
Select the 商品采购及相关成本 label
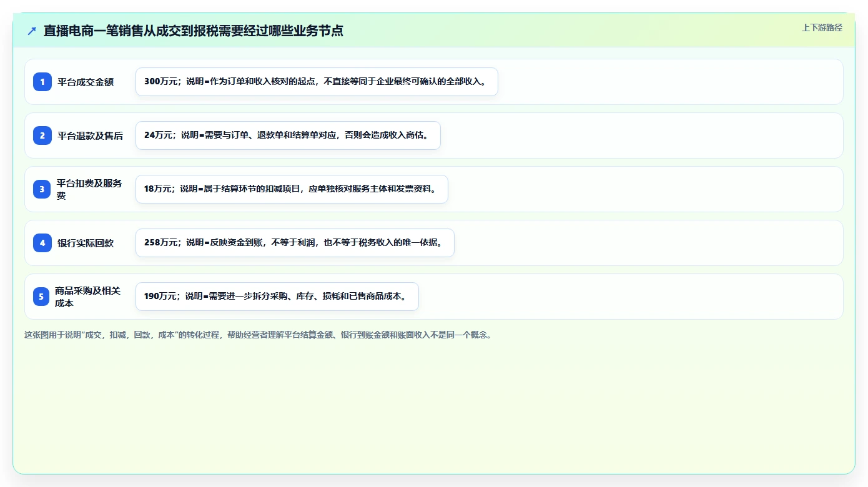(88, 297)
